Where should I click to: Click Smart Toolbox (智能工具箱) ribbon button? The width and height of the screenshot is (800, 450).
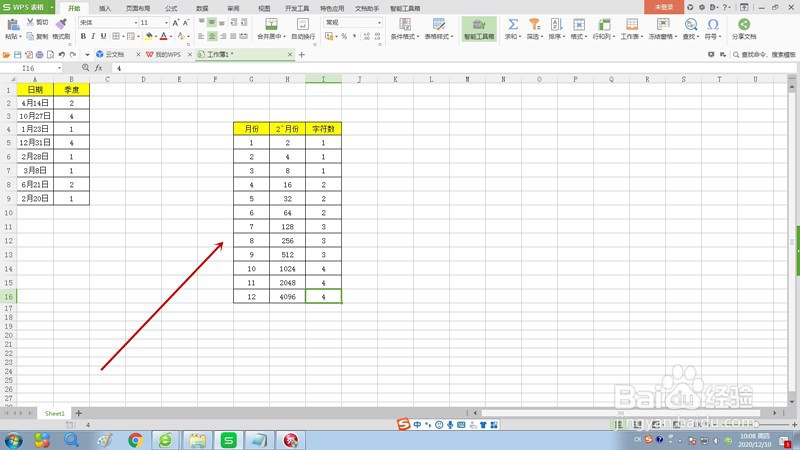click(479, 29)
